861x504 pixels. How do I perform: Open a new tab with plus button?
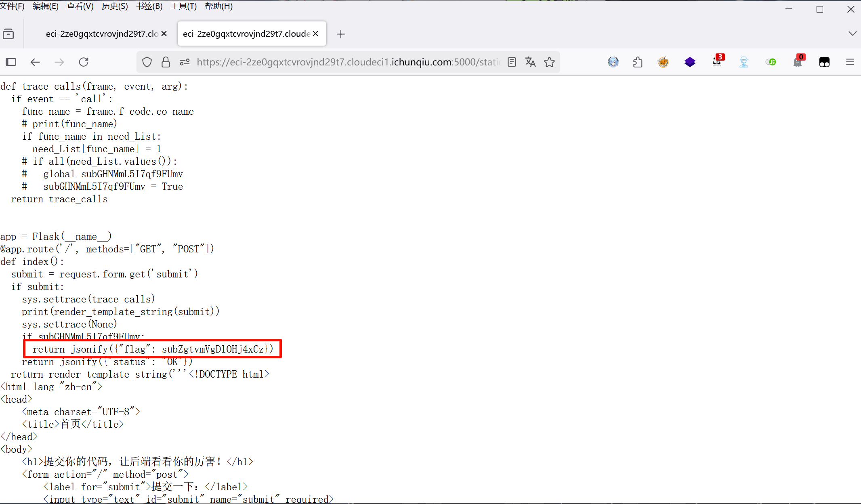(340, 34)
